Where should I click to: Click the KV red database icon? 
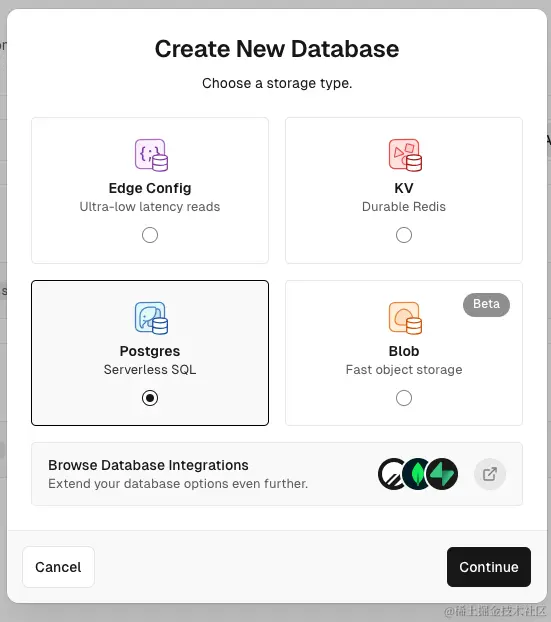click(x=405, y=155)
